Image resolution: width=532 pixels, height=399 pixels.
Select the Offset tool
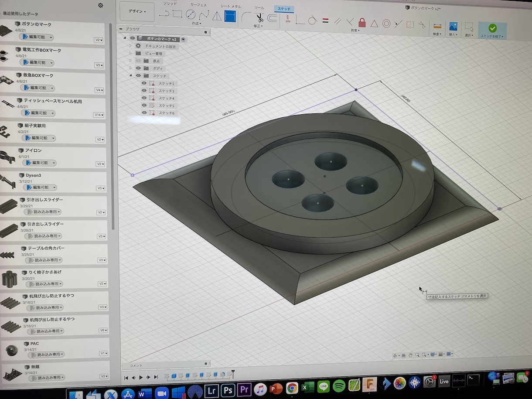click(x=272, y=18)
